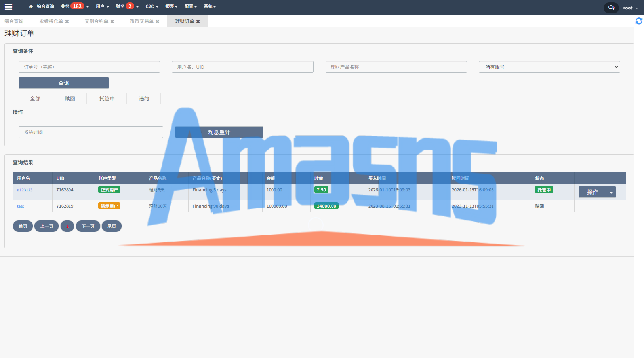Go to 首页 first page
The height and width of the screenshot is (358, 644).
(23, 226)
